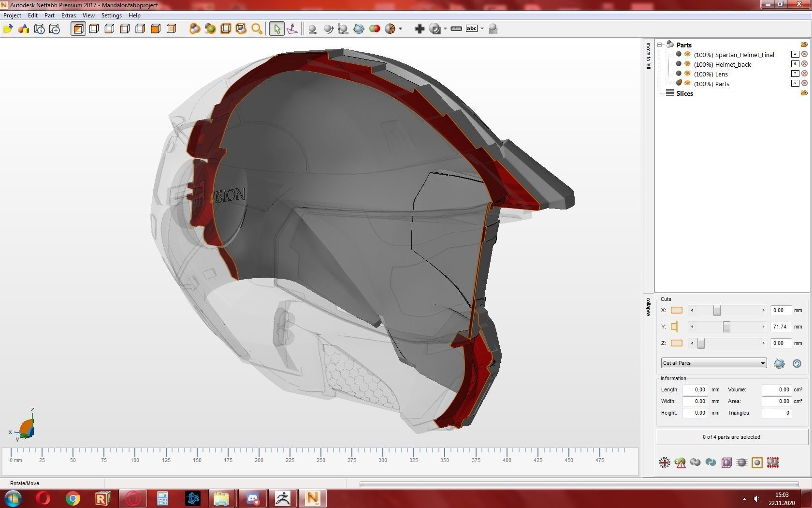The width and height of the screenshot is (812, 508).
Task: Click collapse on the side panel strip
Action: click(648, 307)
